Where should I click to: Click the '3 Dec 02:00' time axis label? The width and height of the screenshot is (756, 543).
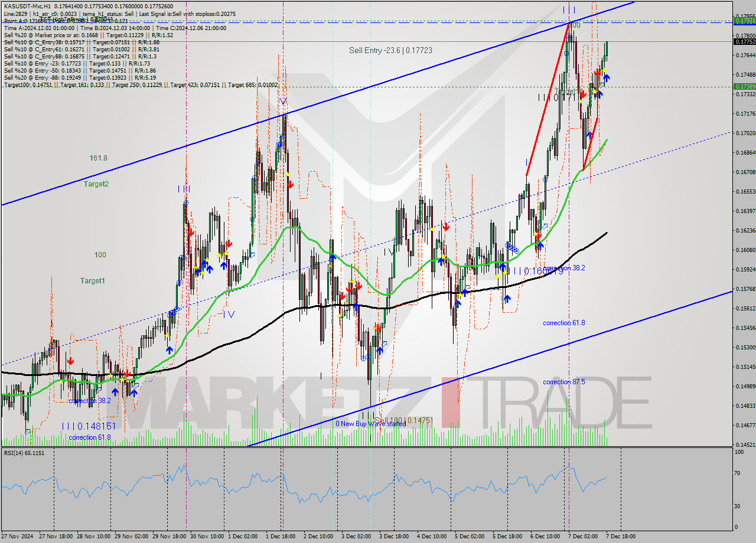[x=356, y=537]
